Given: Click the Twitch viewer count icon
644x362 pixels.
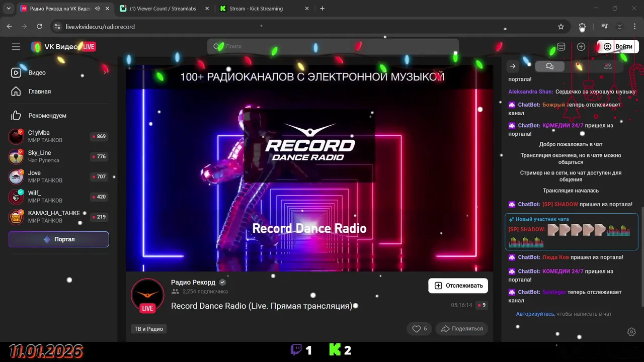Looking at the screenshot, I should 296,350.
